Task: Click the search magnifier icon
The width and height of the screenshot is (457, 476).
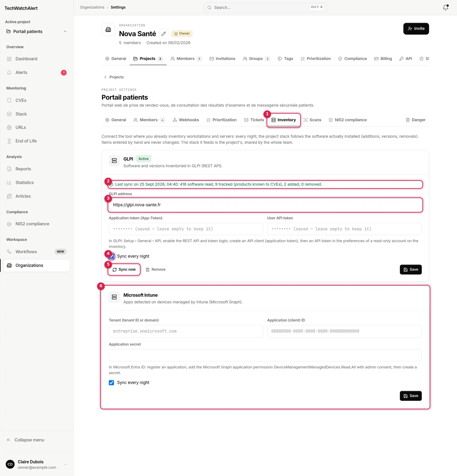Action: point(209,8)
